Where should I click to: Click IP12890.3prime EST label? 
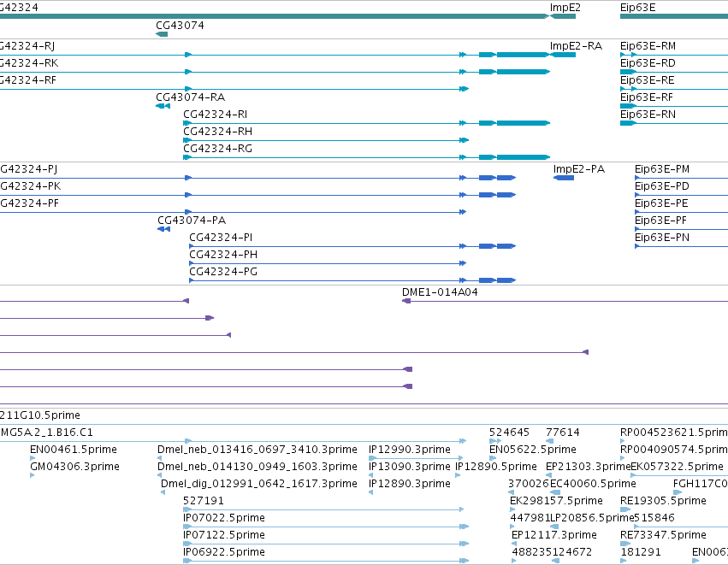click(x=410, y=485)
